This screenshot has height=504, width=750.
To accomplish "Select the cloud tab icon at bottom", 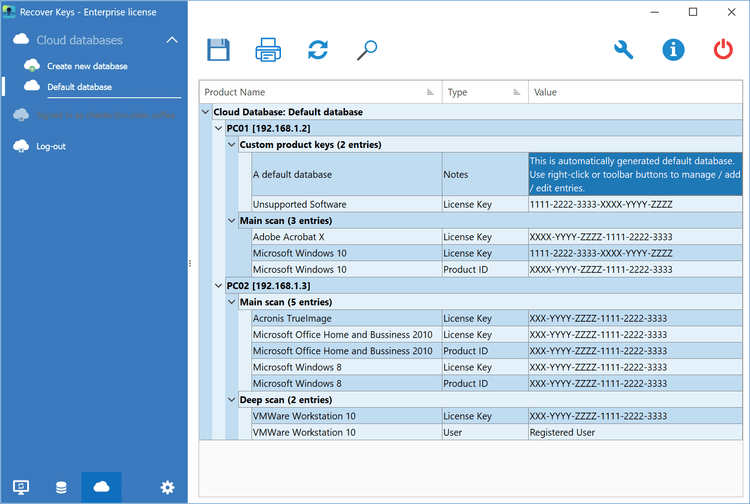I will pos(101,487).
